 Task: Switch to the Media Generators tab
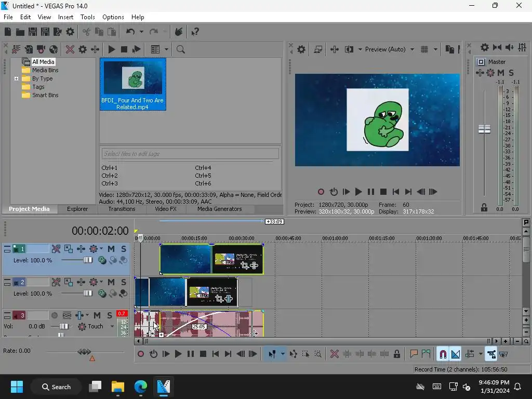(220, 209)
